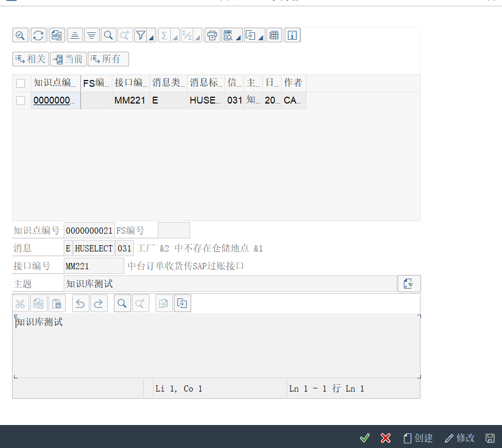This screenshot has width=502, height=448.
Task: Click the Sum total icon
Action: click(164, 35)
